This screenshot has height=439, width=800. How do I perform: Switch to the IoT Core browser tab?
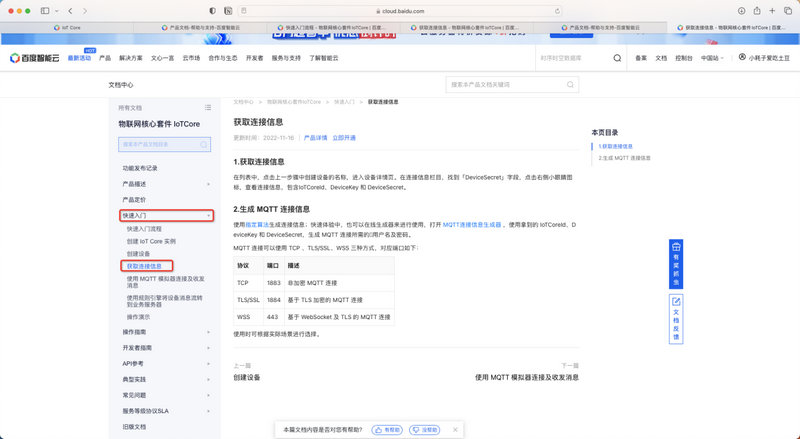[x=67, y=28]
